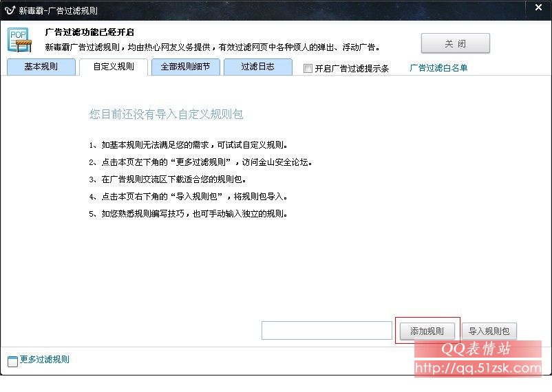Screen dimensions: 552x392
Task: Close the window with the X button
Action: click(x=538, y=8)
